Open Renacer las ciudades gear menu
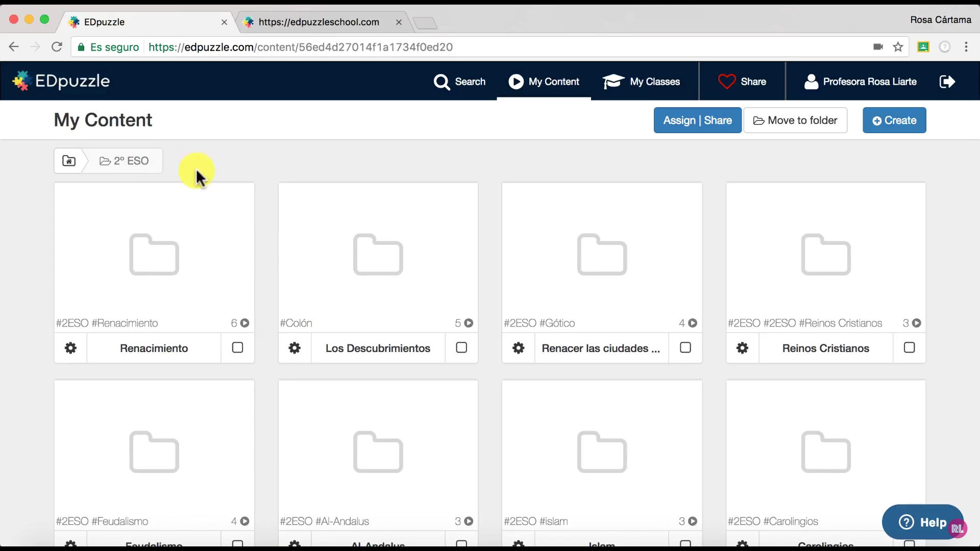 click(518, 348)
